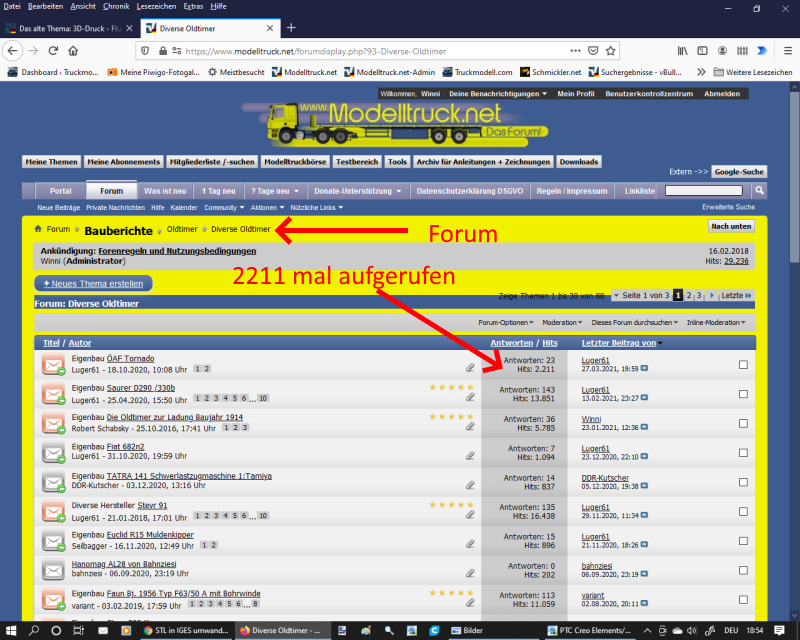Jump to last post by Luger61 on 27.03.2021
The width and height of the screenshot is (800, 640).
pyautogui.click(x=644, y=368)
